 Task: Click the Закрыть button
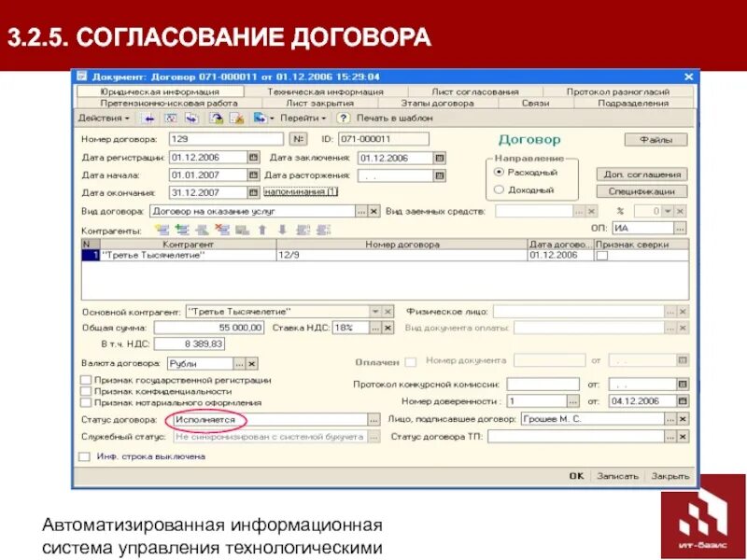pos(670,476)
